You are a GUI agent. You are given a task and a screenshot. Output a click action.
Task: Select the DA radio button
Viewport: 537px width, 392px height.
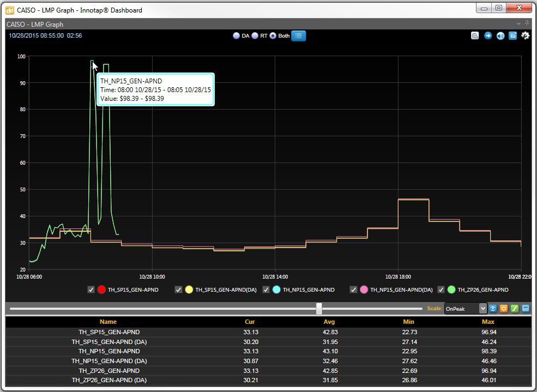coord(236,35)
